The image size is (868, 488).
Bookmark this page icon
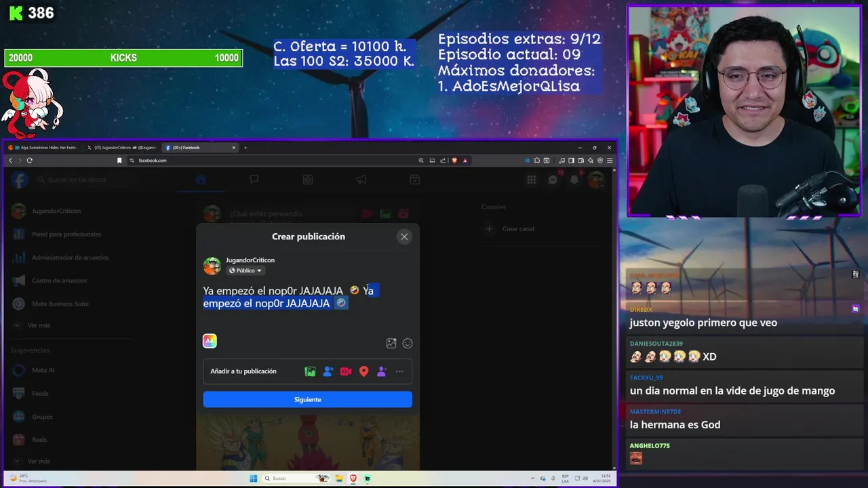point(119,161)
